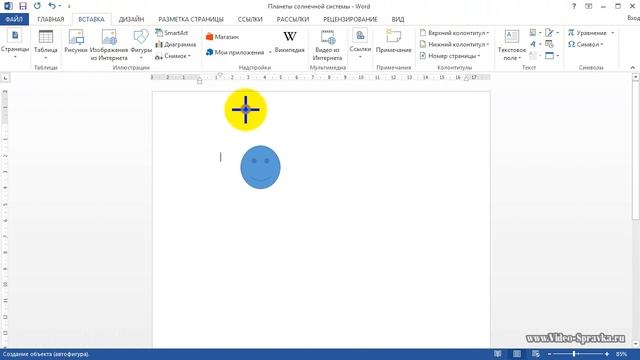Click the Help question mark icon

[574, 6]
